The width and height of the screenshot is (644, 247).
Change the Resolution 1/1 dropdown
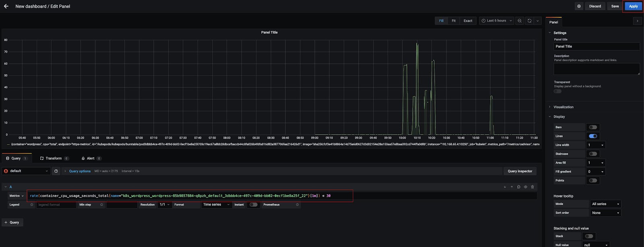(165, 205)
